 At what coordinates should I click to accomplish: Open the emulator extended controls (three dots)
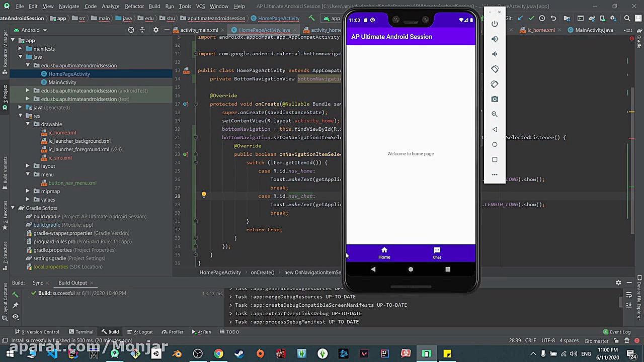pos(495,174)
